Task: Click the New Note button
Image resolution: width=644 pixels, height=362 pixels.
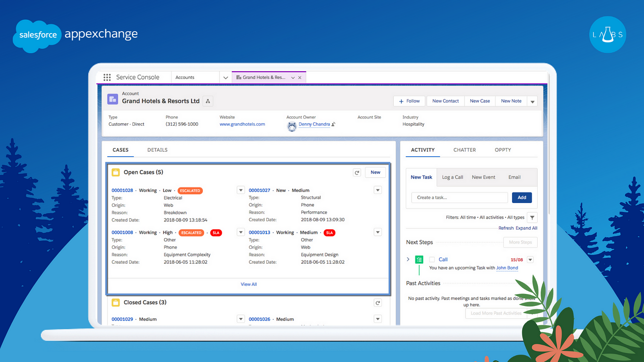Action: tap(511, 101)
